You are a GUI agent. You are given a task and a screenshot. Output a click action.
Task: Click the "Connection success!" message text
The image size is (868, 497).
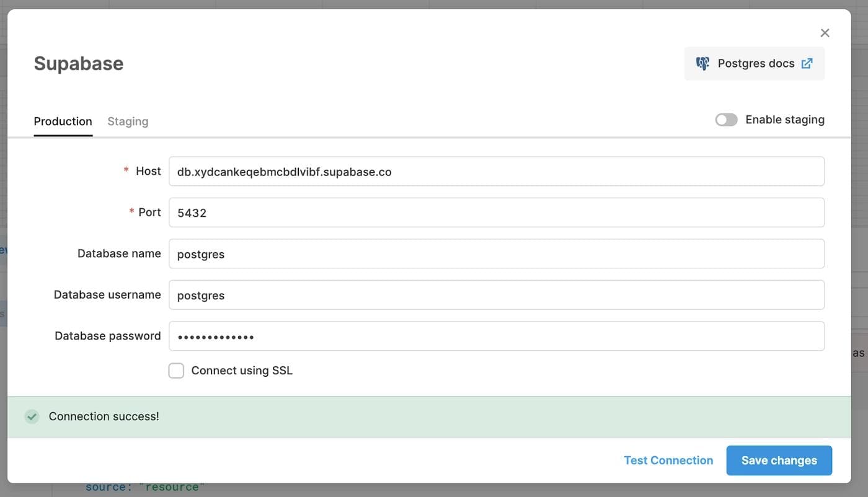104,416
